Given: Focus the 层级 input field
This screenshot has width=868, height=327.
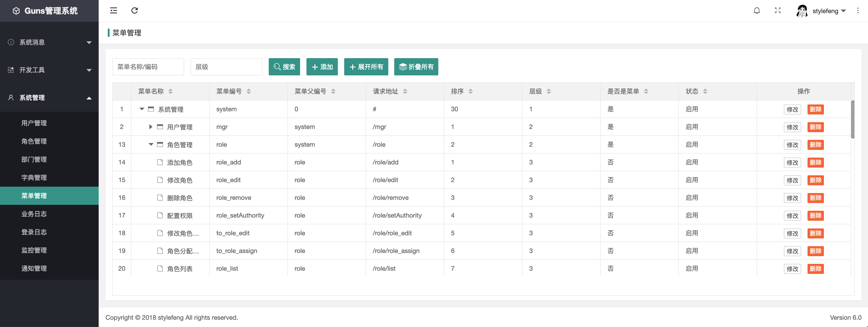Looking at the screenshot, I should click(226, 67).
